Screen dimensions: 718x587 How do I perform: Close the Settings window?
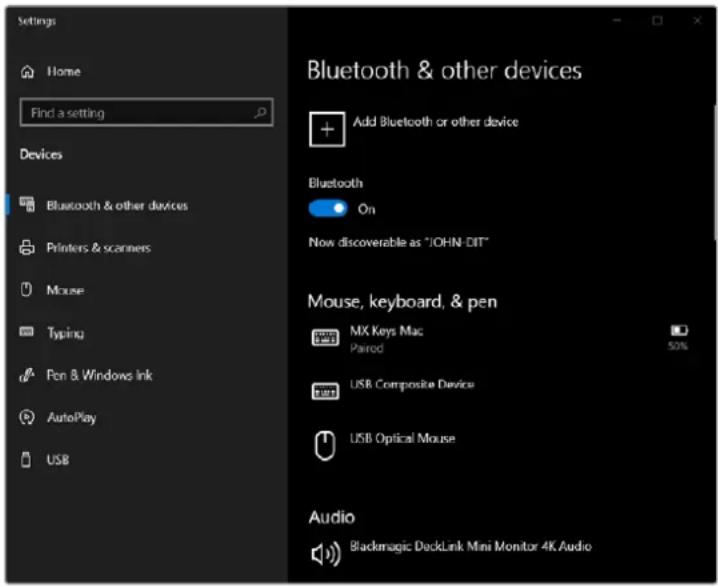[x=697, y=21]
